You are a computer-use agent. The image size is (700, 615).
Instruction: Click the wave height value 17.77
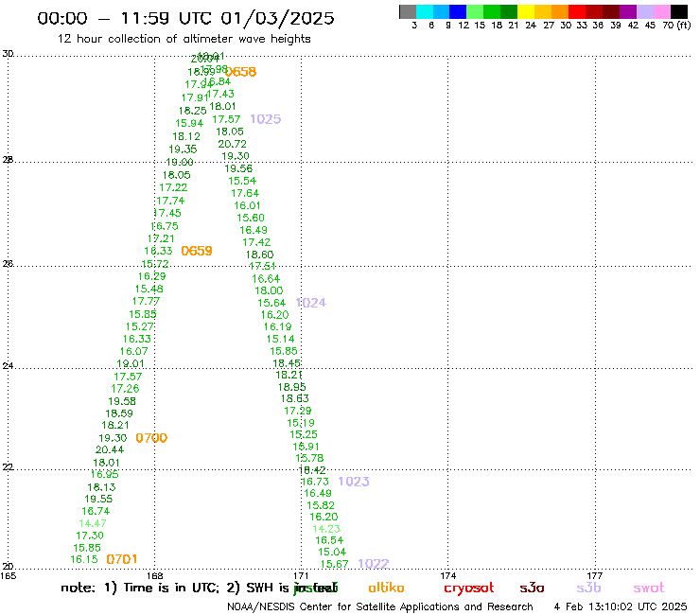[146, 302]
